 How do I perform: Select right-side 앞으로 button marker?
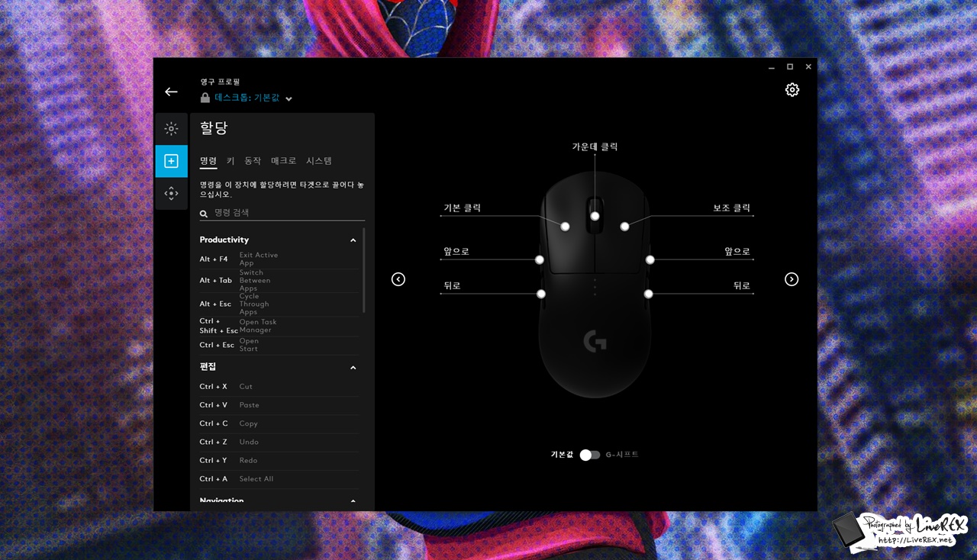650,260
